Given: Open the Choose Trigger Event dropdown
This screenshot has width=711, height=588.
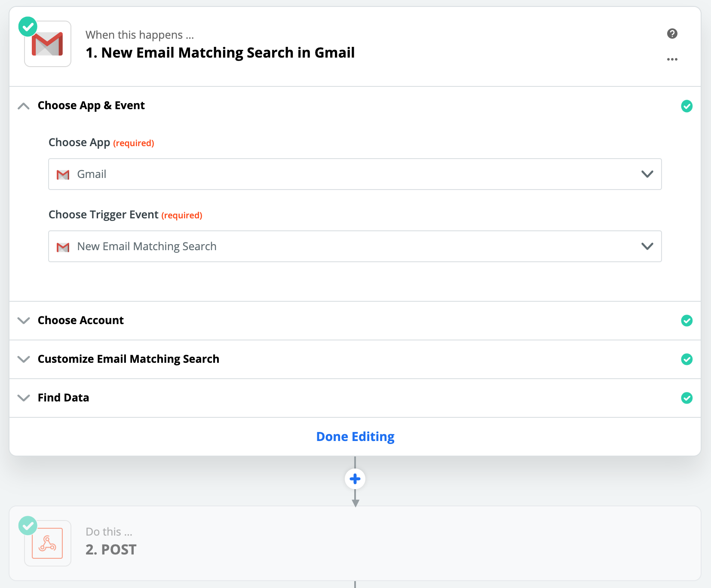Looking at the screenshot, I should [355, 246].
